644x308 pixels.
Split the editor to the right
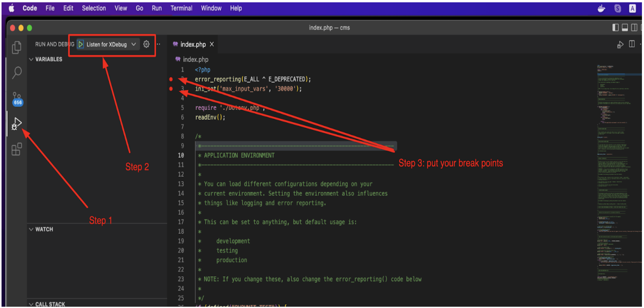[632, 44]
